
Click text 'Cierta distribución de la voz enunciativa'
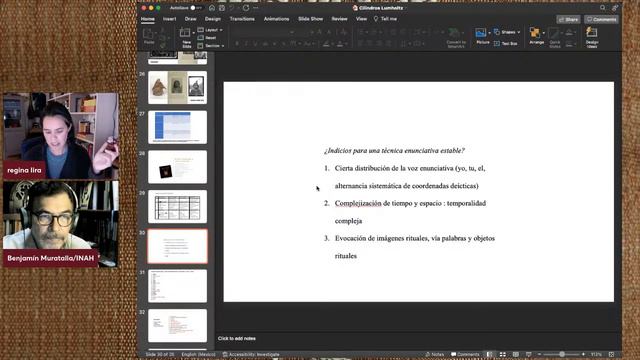(x=394, y=168)
